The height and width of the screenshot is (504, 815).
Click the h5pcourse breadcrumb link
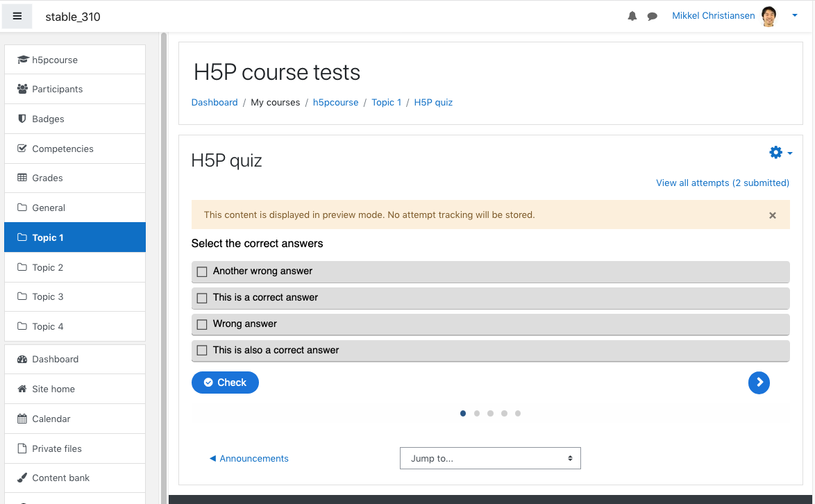click(x=336, y=102)
